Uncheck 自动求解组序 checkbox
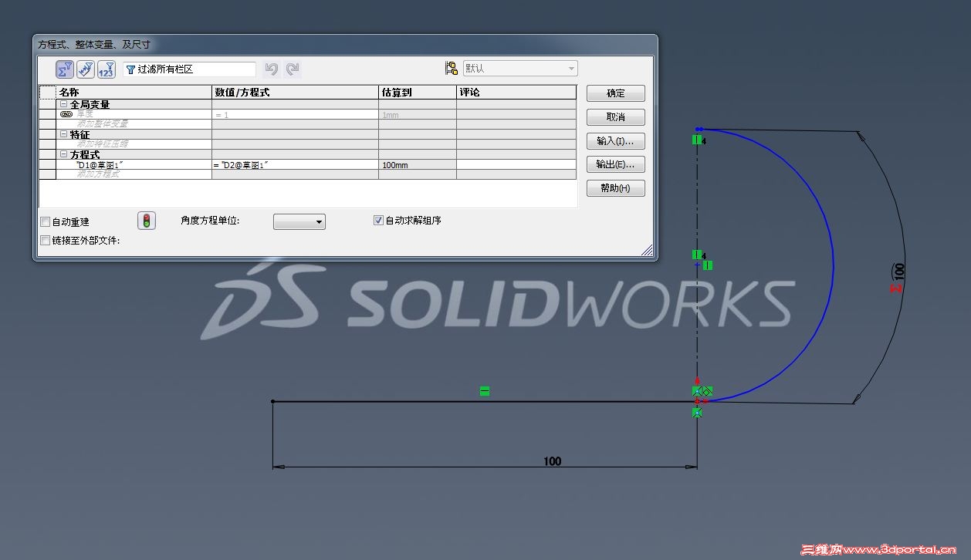The width and height of the screenshot is (971, 560). pos(378,221)
